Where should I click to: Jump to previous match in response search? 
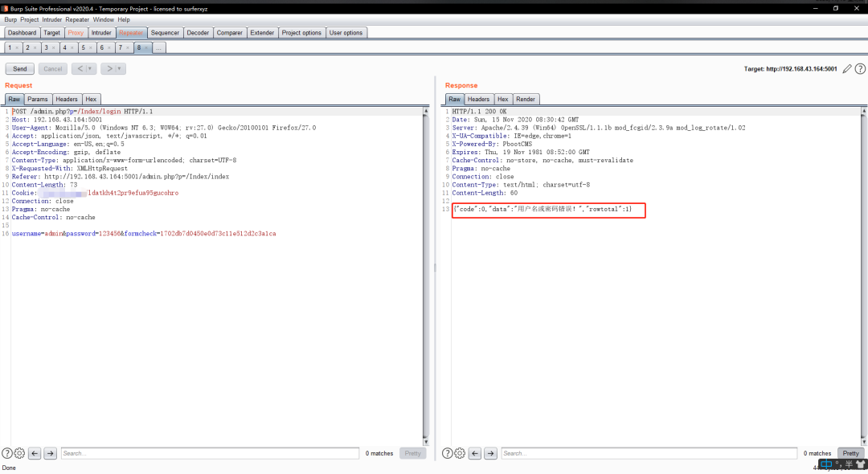pos(475,453)
